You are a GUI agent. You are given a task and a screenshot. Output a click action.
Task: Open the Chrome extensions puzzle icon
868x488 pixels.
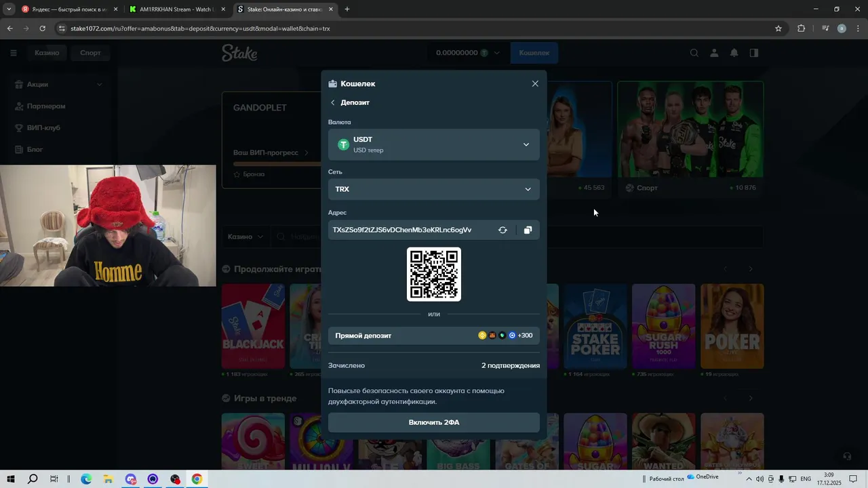[x=801, y=28]
